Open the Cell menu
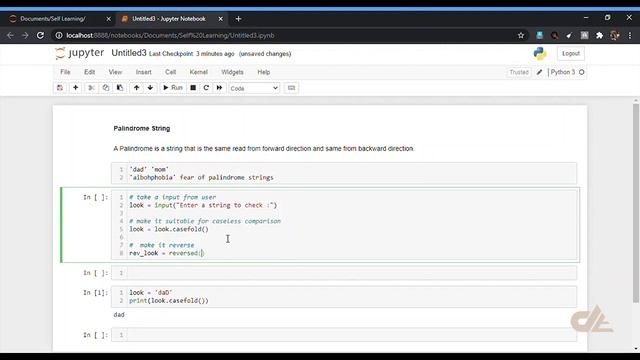640x360 pixels. [x=171, y=72]
